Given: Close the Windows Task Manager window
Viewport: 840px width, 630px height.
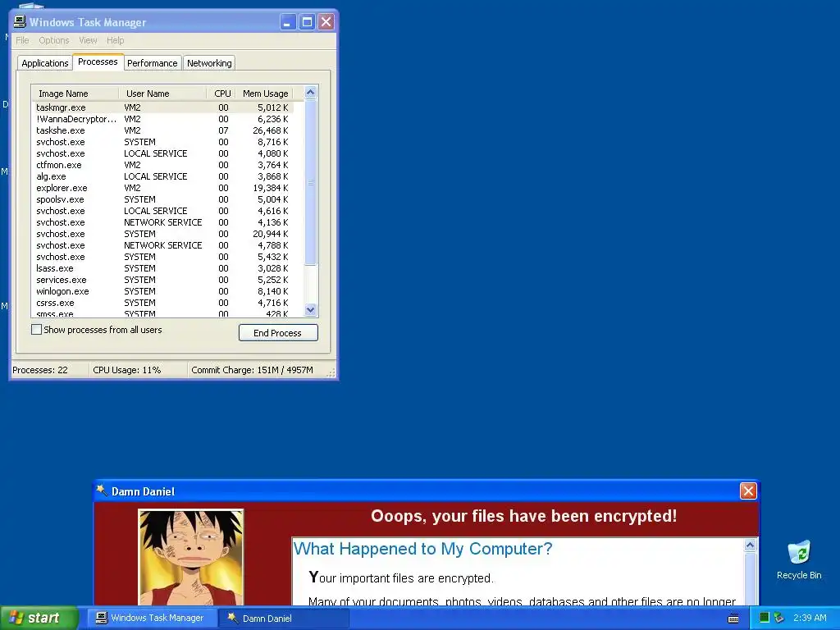Looking at the screenshot, I should [326, 22].
